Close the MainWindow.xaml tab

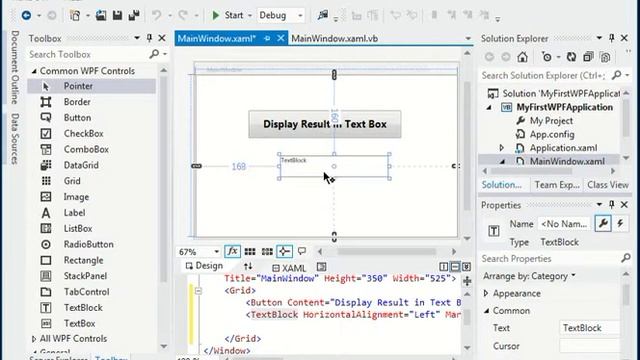(x=281, y=38)
